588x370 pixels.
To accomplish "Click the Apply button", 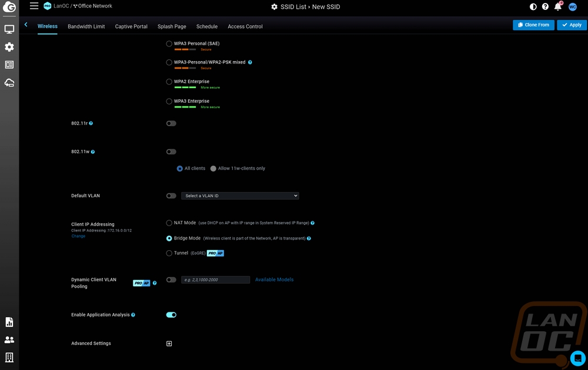I will click(572, 25).
